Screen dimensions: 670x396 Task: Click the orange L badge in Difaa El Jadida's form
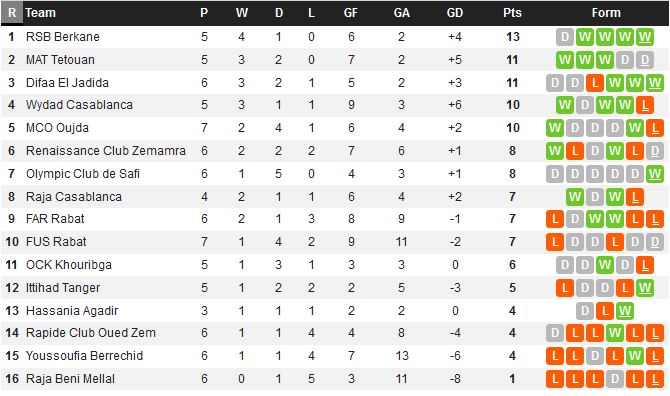tap(595, 83)
